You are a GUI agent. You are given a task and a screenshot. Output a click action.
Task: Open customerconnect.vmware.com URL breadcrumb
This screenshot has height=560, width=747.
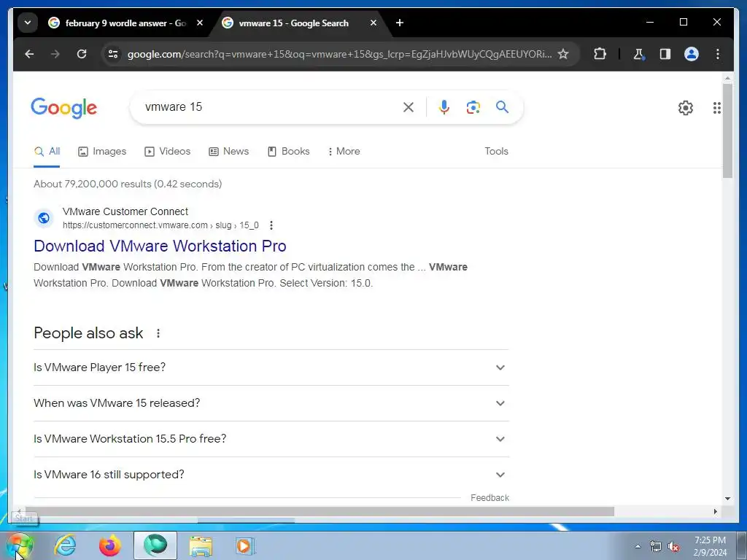pos(160,225)
